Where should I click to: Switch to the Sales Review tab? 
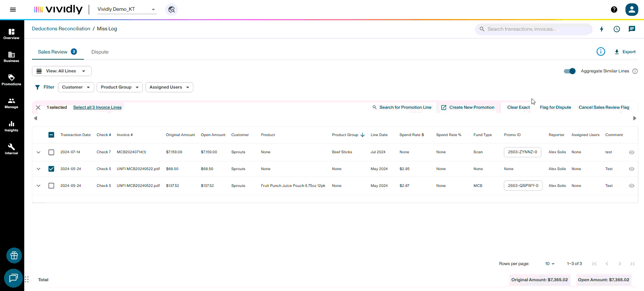(x=58, y=52)
